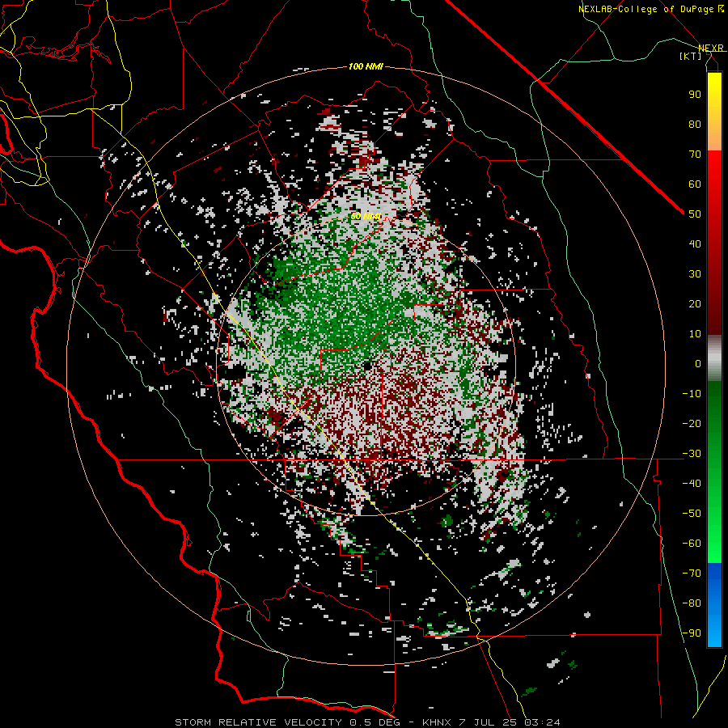Click the -40 scale label
Screen dimensions: 728x728
pos(692,484)
